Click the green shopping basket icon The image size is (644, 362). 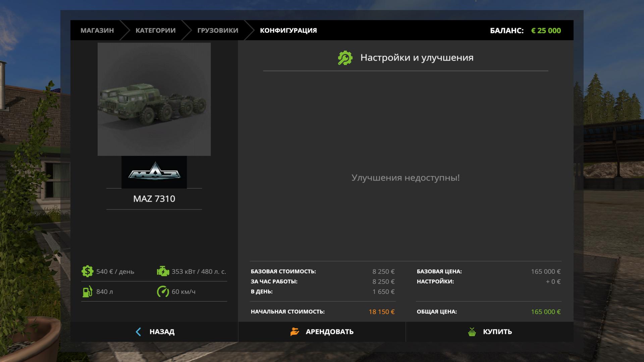click(472, 332)
